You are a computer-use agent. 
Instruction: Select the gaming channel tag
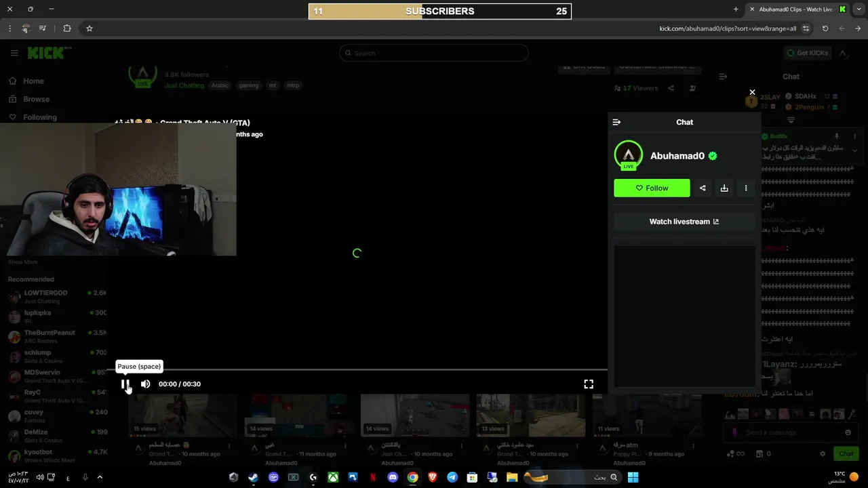click(x=248, y=85)
